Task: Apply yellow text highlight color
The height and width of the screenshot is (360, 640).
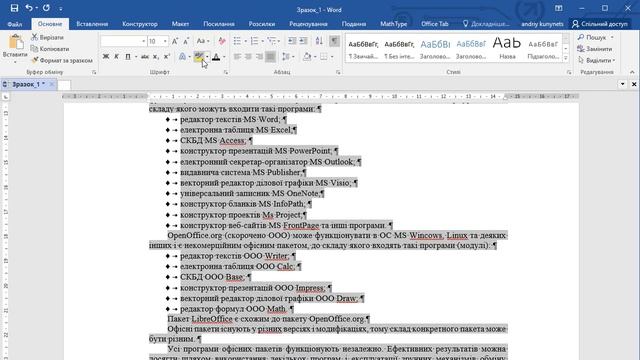Action: 199,57
